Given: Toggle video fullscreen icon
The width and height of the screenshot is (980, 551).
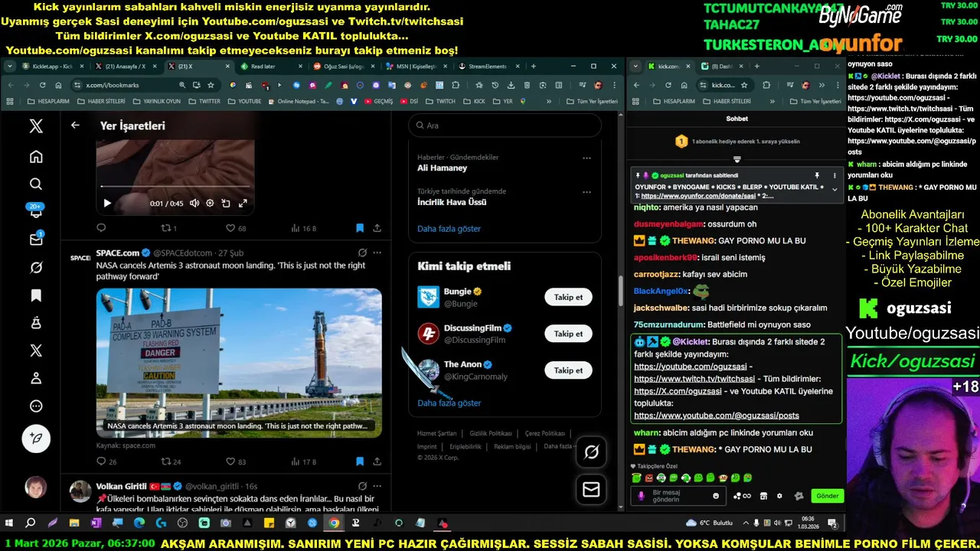Looking at the screenshot, I should coord(243,203).
